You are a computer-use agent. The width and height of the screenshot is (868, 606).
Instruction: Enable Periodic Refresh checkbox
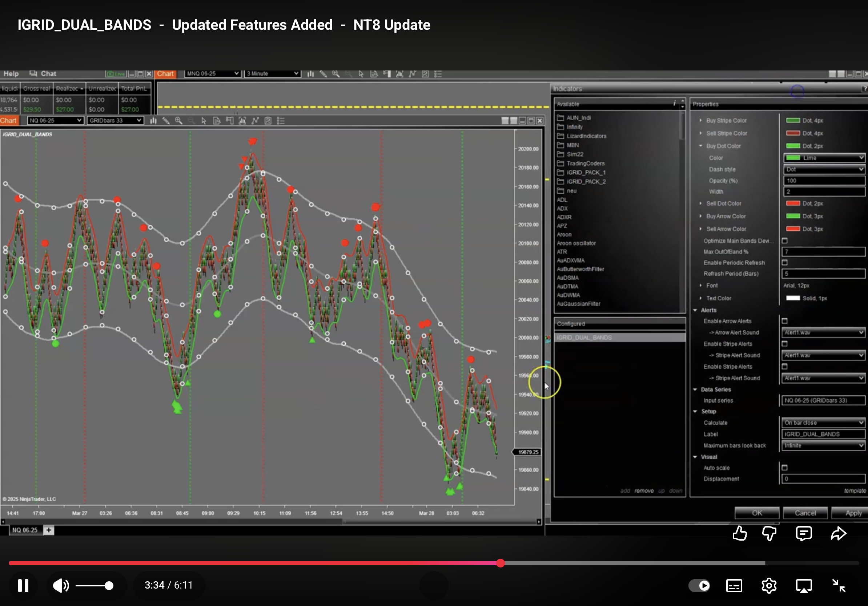[x=784, y=263]
